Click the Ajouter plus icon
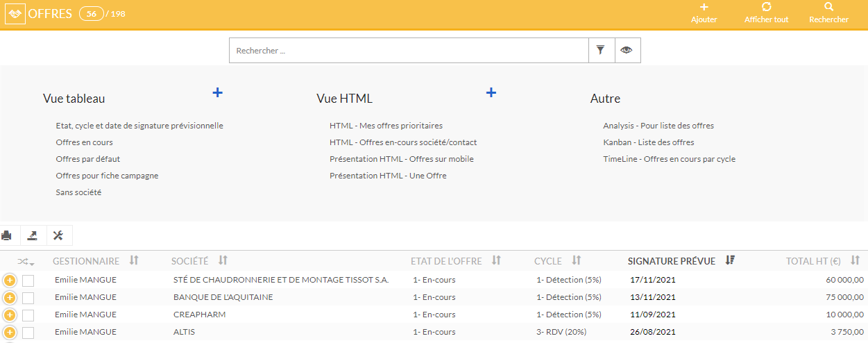The width and height of the screenshot is (868, 343). coord(704,7)
